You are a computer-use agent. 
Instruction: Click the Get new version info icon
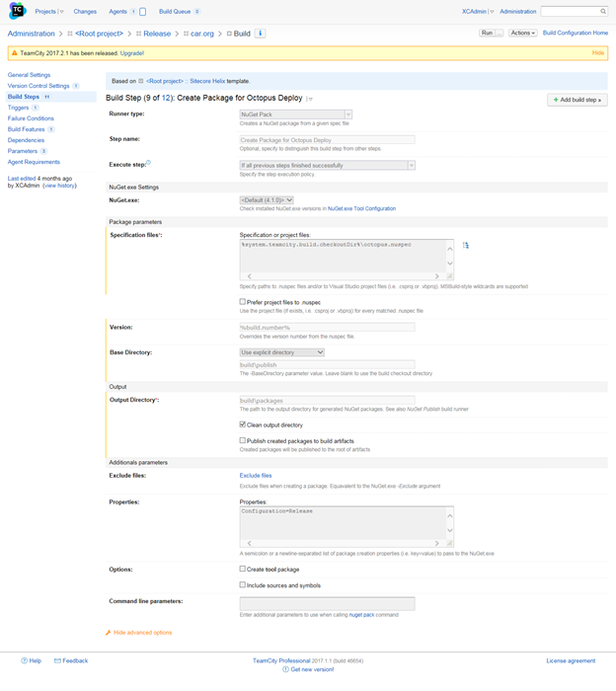[x=285, y=669]
